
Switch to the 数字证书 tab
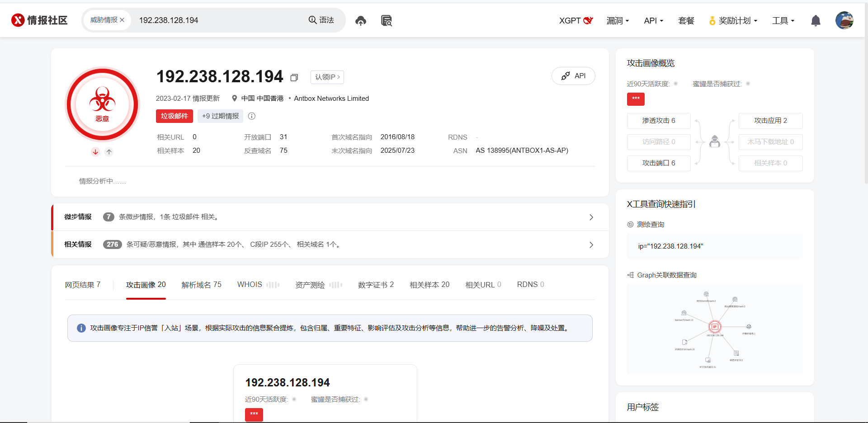pyautogui.click(x=376, y=285)
